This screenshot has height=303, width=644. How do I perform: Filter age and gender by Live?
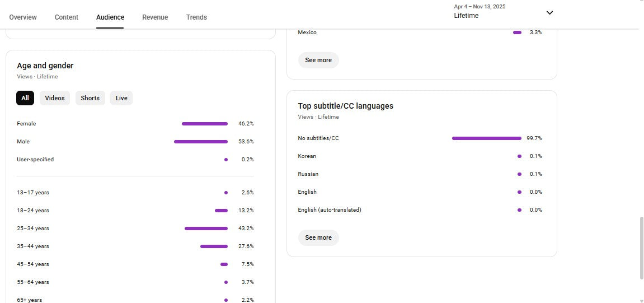tap(121, 98)
